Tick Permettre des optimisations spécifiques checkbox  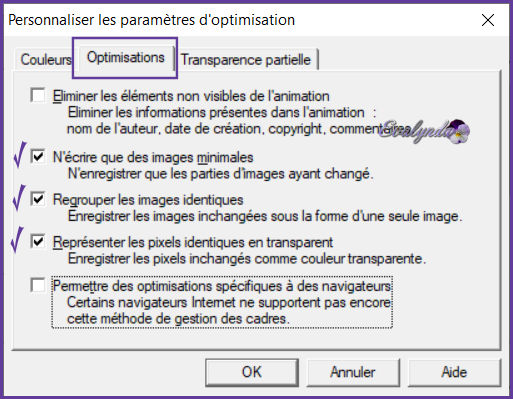(38, 285)
